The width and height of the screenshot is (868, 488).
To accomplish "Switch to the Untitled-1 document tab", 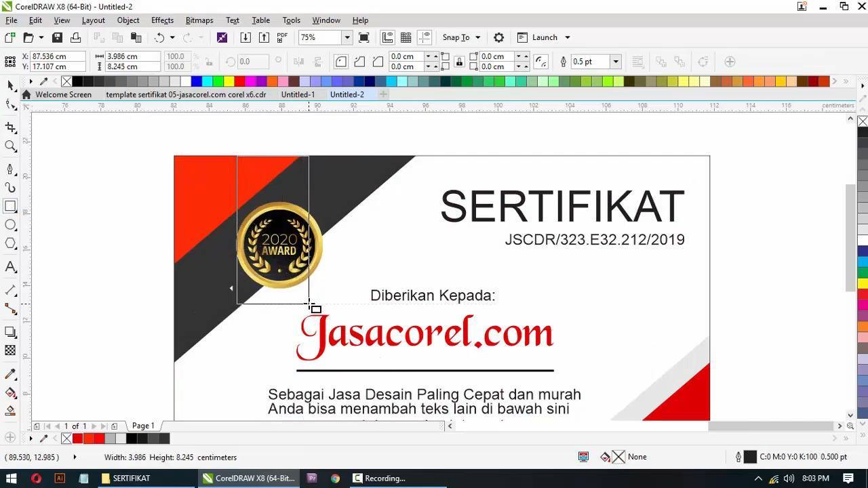I will 298,94.
